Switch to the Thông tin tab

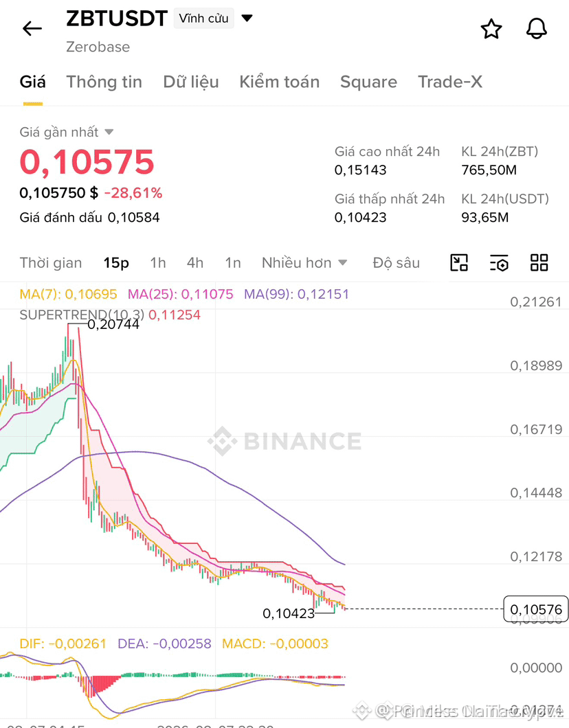(104, 82)
